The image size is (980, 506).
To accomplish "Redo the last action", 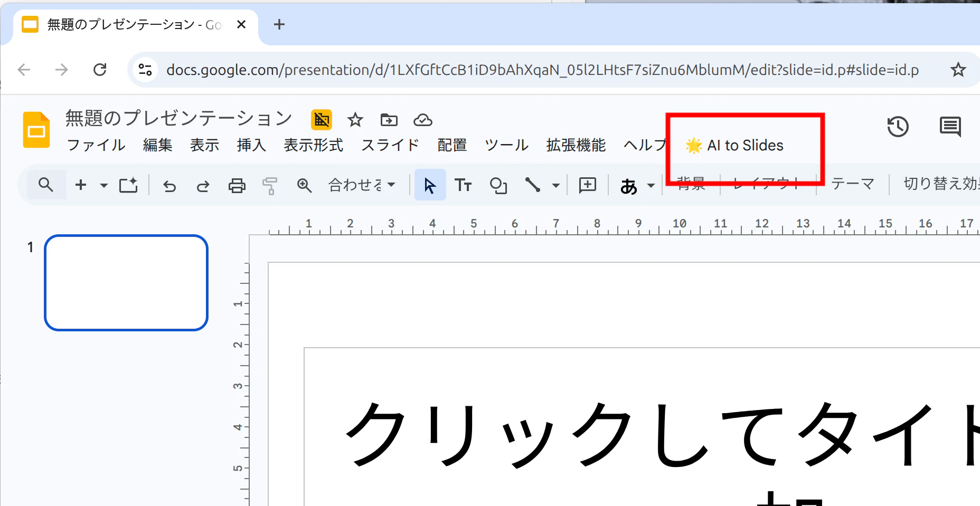I will pos(203,185).
